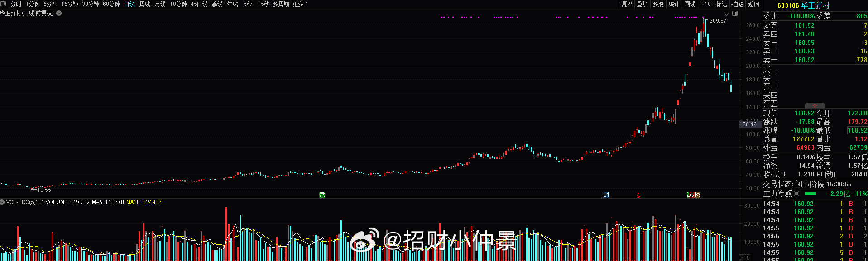868x261 pixels.
Task: Switch to 年线 yearly chart
Action: point(233,4)
